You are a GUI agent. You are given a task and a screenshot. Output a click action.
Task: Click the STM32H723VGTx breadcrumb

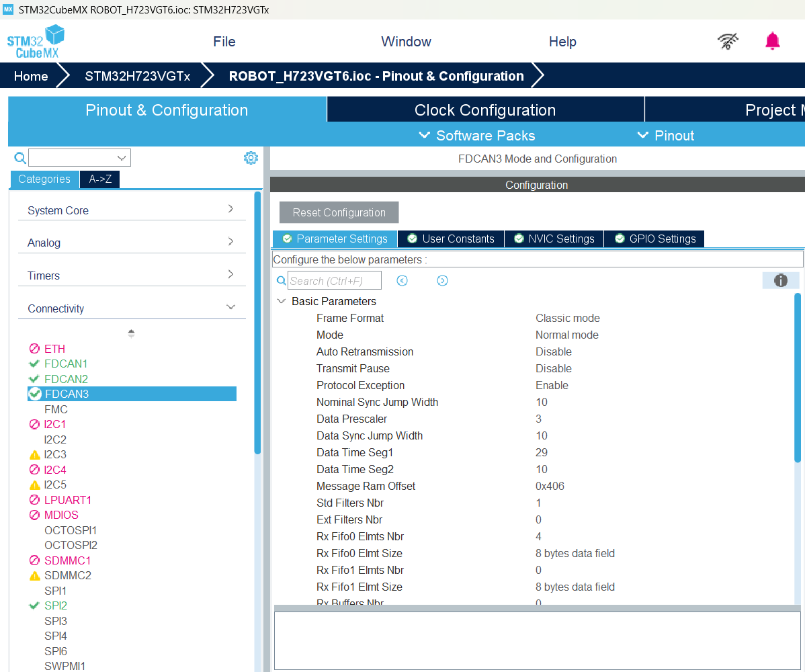click(138, 76)
